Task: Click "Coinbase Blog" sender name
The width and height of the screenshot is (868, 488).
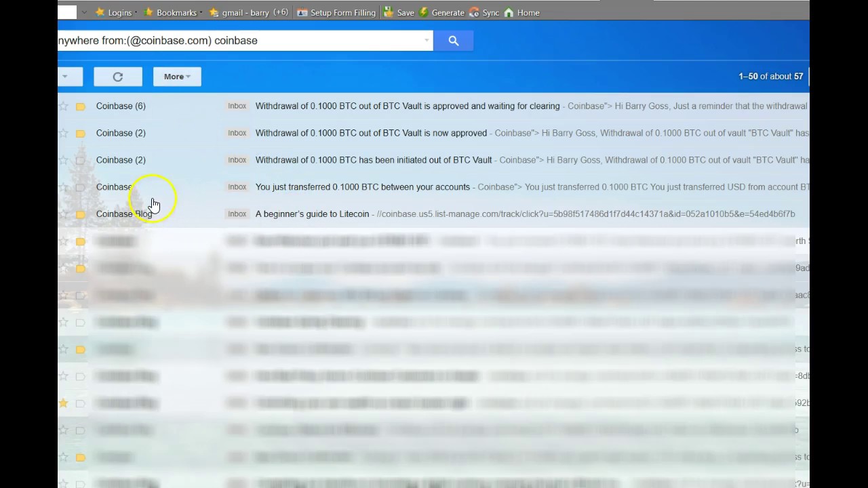Action: coord(124,213)
